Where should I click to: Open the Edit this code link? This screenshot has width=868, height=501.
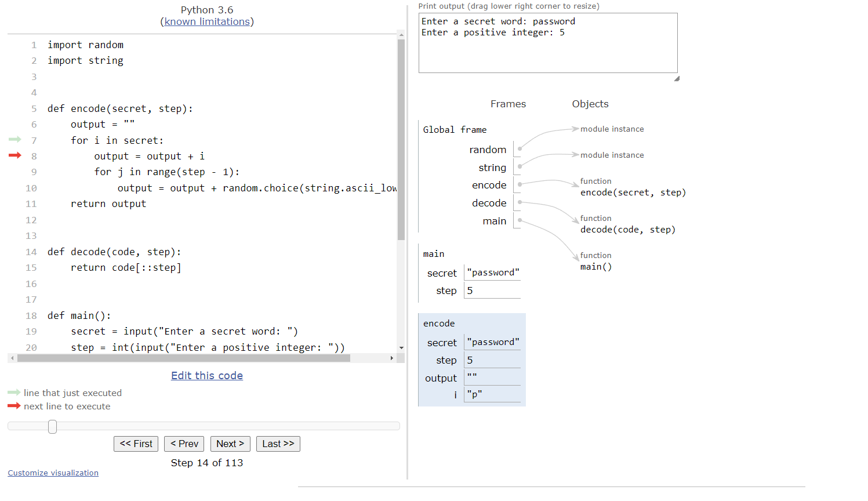207,375
